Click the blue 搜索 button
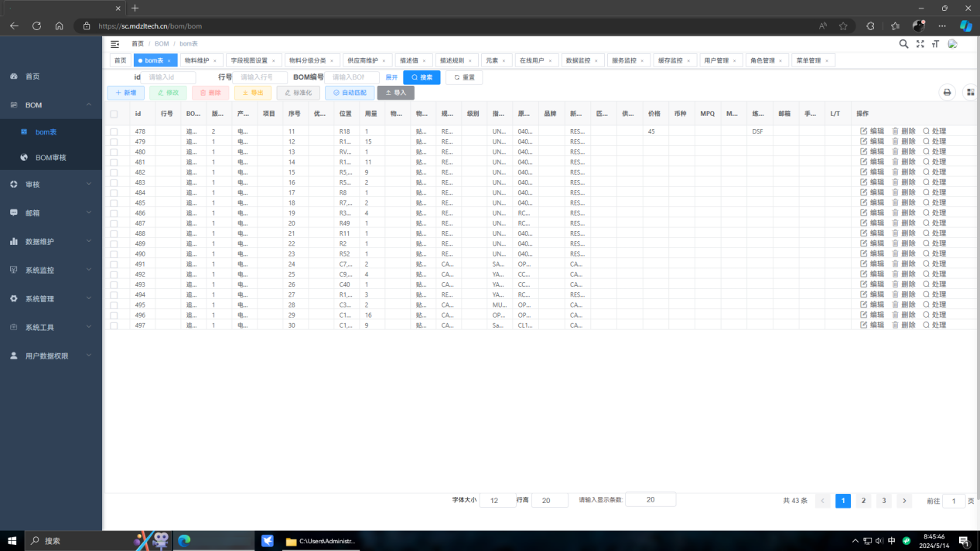Screen dimensions: 980x551 [x=422, y=77]
